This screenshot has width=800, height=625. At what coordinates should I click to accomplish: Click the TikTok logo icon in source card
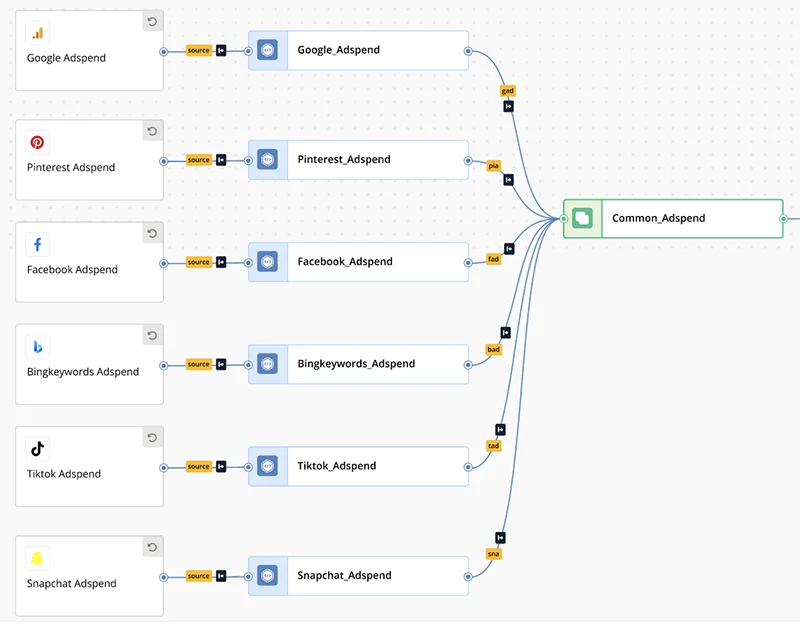point(37,449)
